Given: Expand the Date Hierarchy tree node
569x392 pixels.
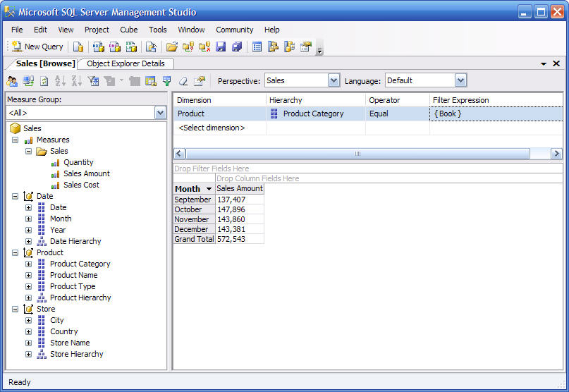Looking at the screenshot, I should pos(28,241).
